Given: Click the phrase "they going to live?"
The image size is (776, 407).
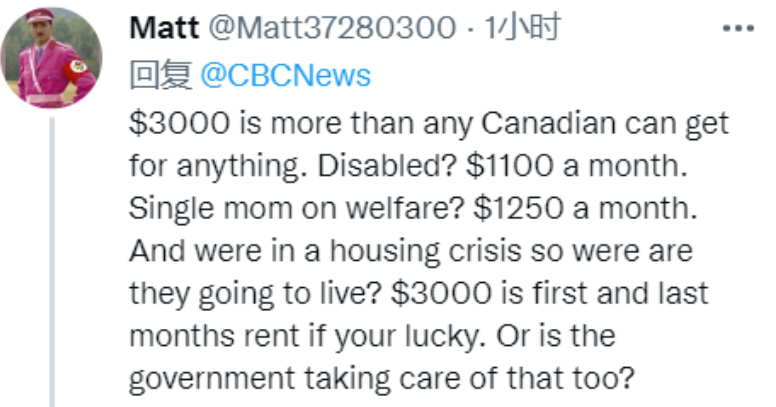Looking at the screenshot, I should (252, 293).
